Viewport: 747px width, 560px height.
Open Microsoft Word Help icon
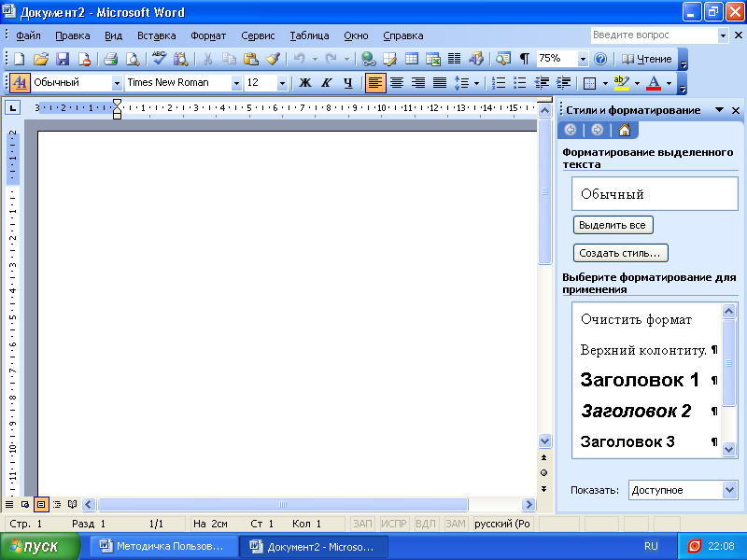pyautogui.click(x=600, y=59)
